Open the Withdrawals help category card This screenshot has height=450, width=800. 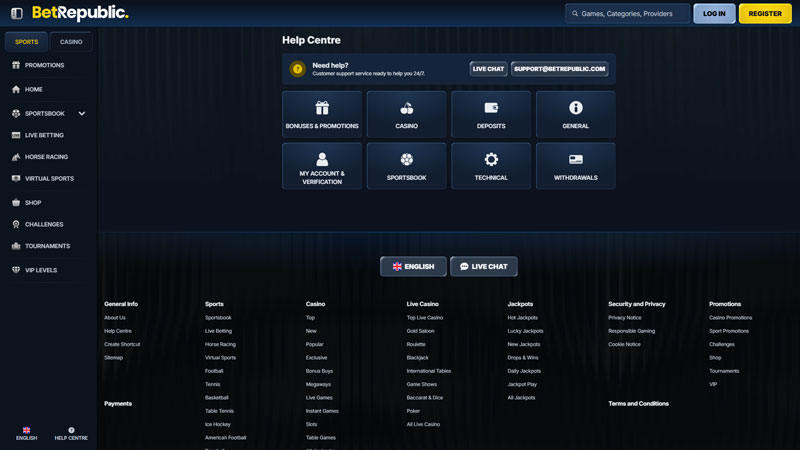pos(576,166)
